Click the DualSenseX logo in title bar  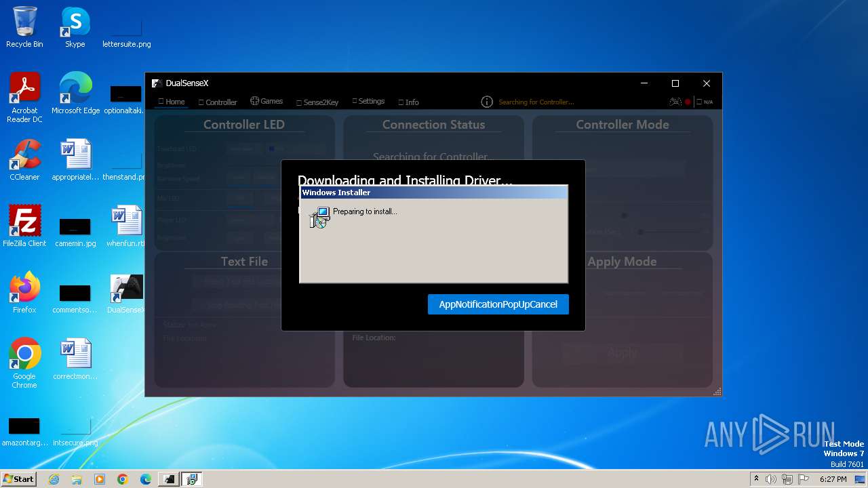(156, 83)
